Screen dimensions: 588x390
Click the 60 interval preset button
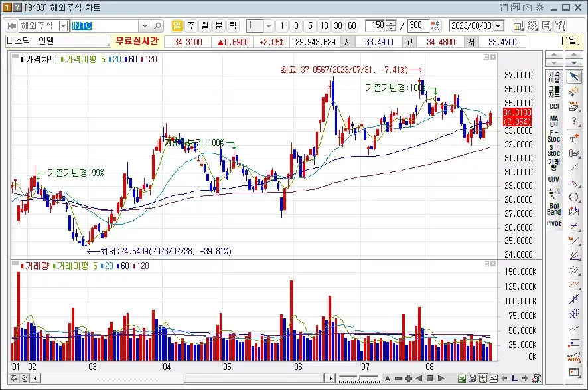352,25
